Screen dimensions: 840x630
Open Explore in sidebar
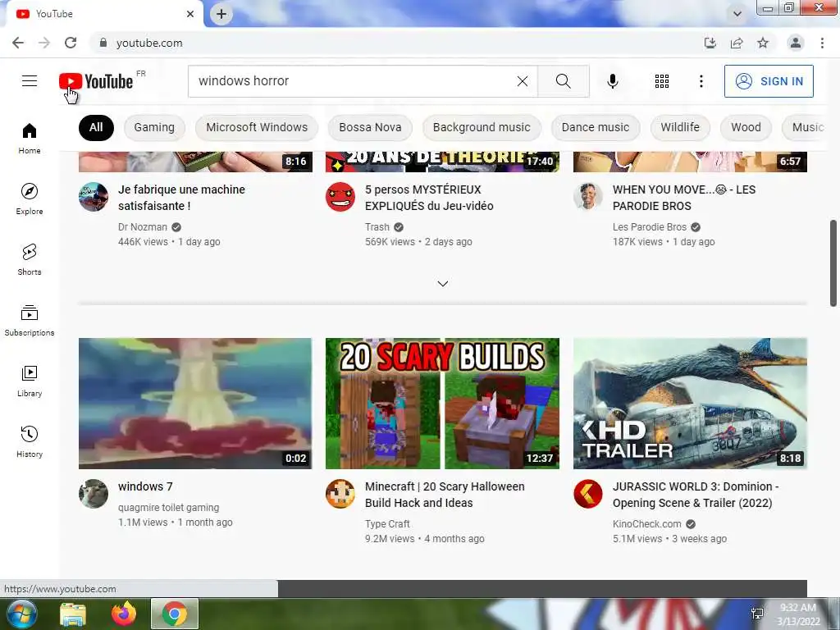(x=30, y=199)
